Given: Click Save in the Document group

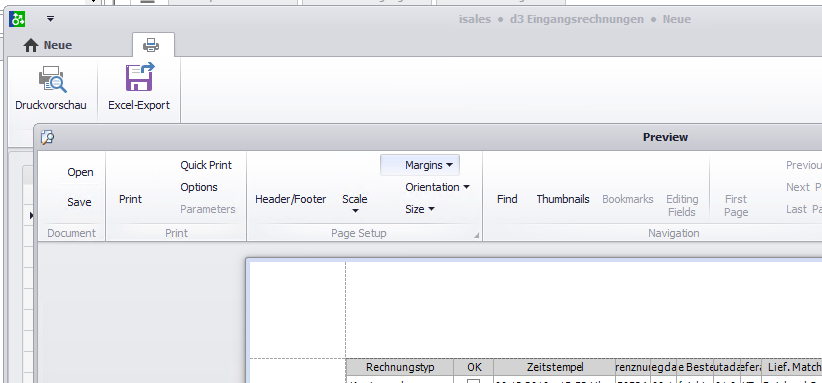Looking at the screenshot, I should [x=79, y=202].
